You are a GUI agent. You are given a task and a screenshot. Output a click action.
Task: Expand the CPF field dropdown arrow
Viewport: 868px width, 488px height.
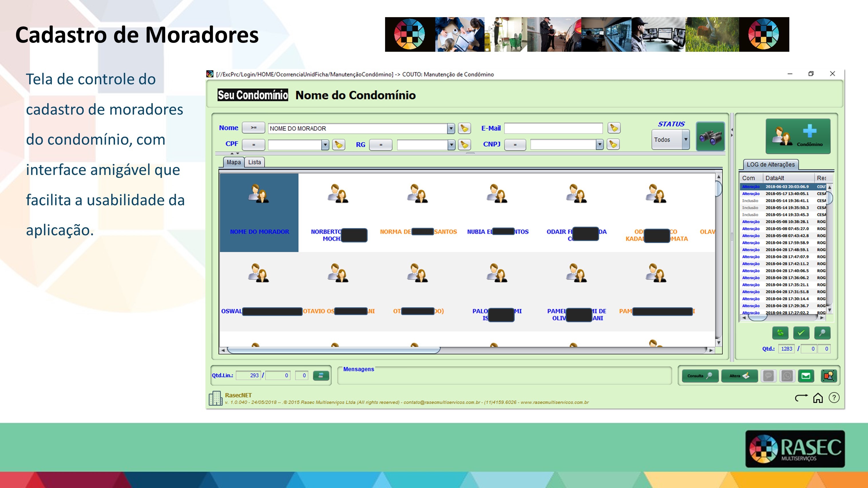[x=325, y=145]
